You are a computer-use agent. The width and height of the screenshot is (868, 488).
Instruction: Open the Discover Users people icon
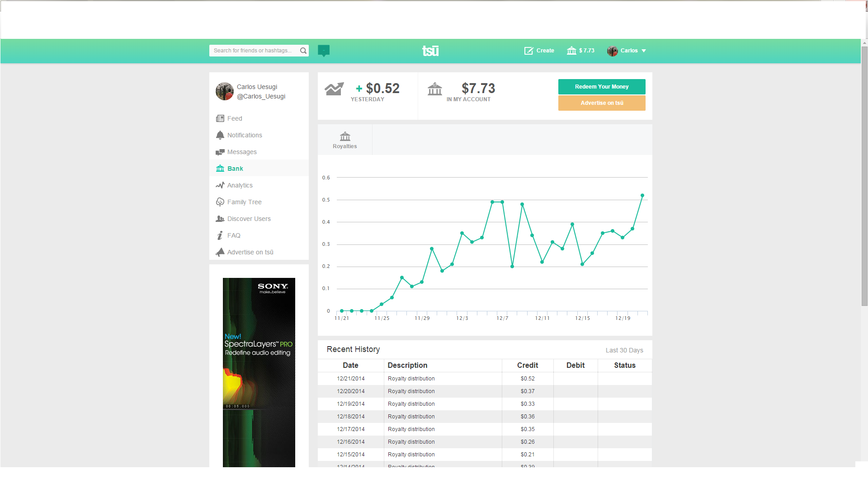(220, 219)
